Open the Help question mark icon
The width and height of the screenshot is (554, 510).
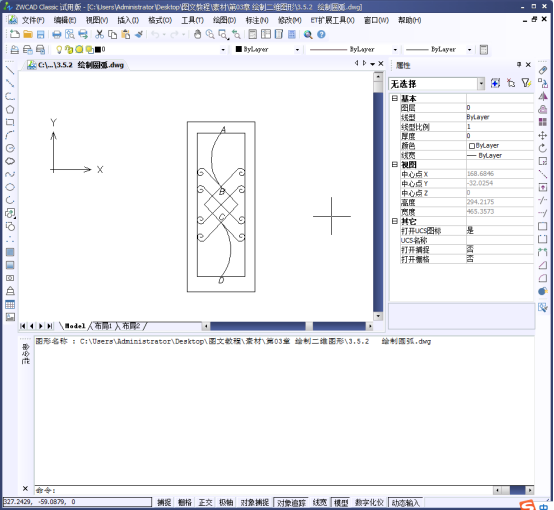click(x=321, y=34)
